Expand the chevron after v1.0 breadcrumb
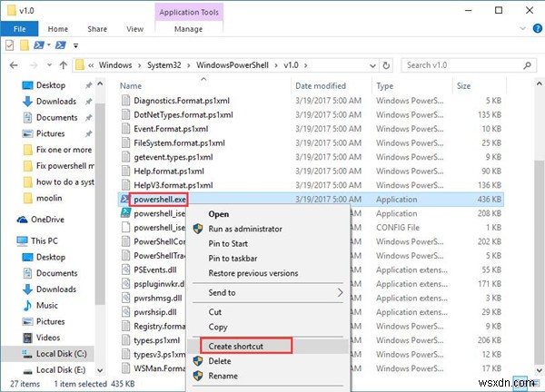The height and width of the screenshot is (392, 545). pyautogui.click(x=306, y=65)
